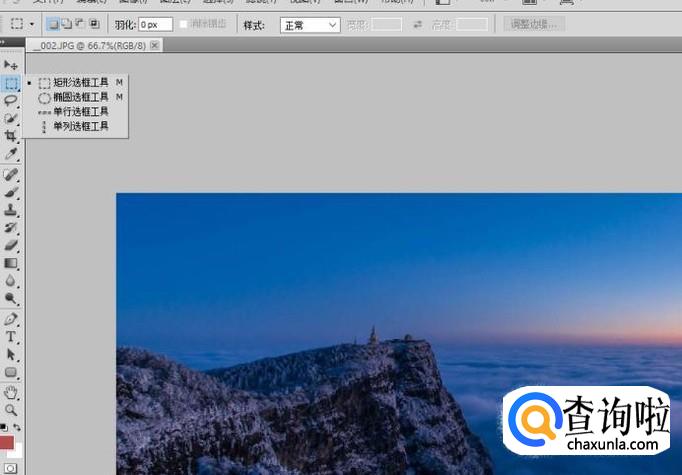Select the Zoom magnifier tool

11,410
